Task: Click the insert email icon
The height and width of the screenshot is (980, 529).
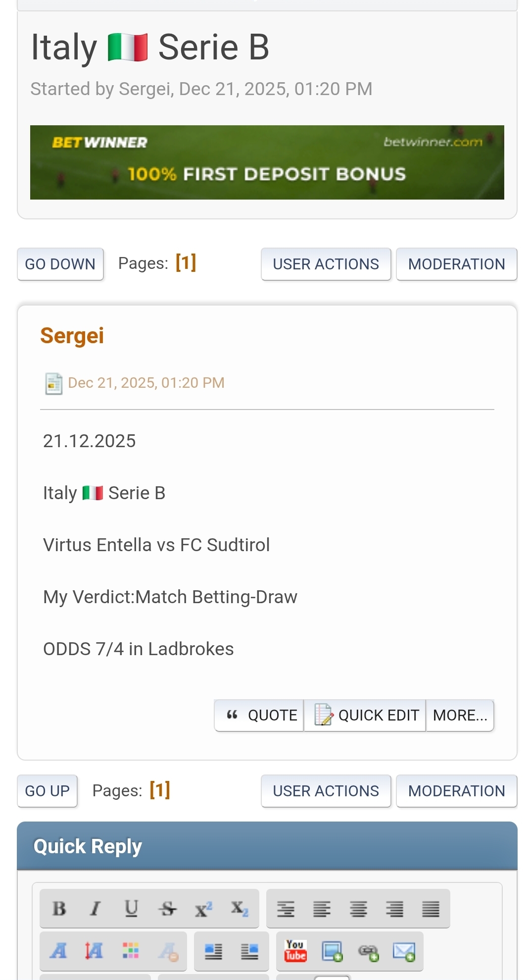Action: click(404, 951)
